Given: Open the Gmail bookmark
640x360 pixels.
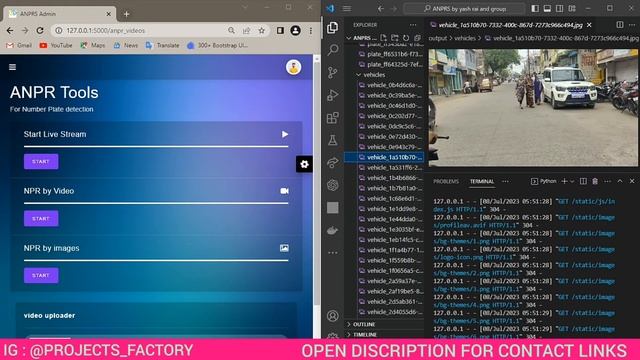Looking at the screenshot, I should (19, 45).
